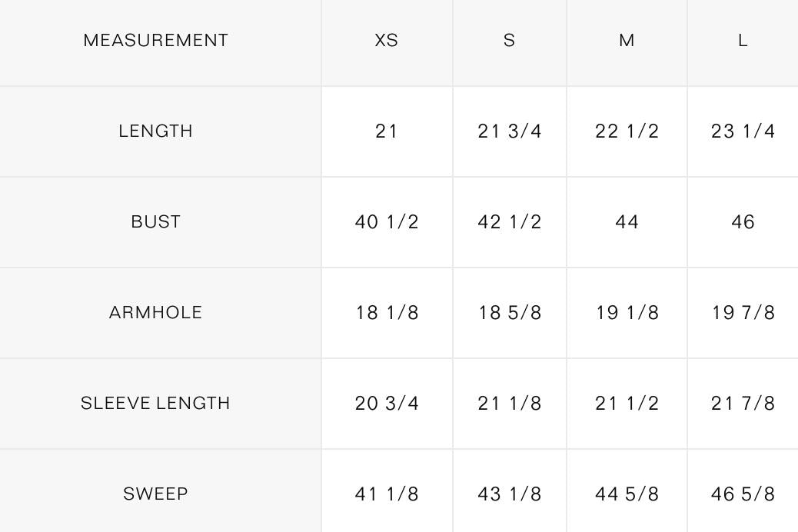Screen dimensions: 798x532
Task: Select the S size column header
Action: point(509,40)
